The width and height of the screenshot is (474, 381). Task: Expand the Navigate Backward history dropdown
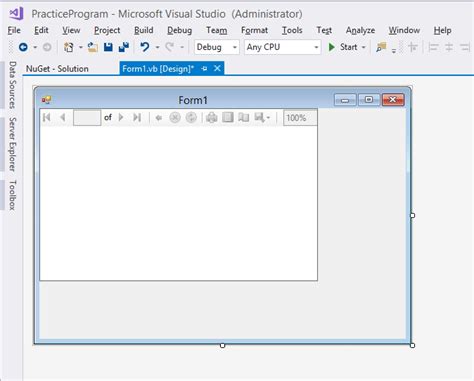point(35,47)
